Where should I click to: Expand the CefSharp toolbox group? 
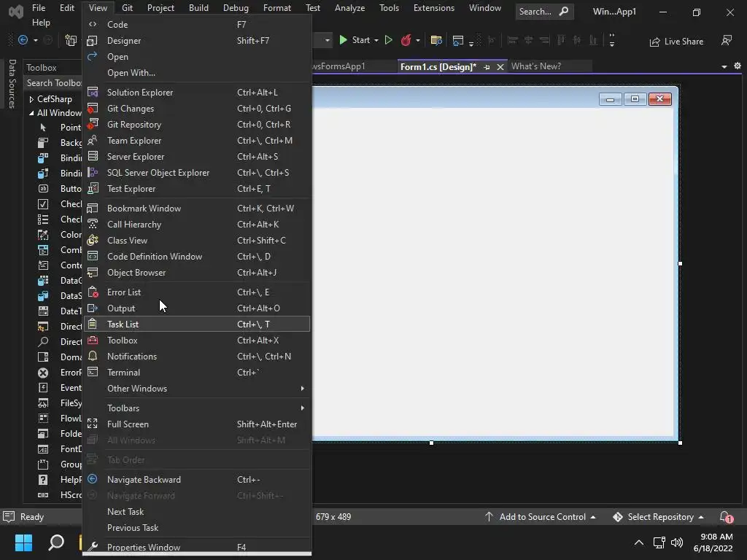pyautogui.click(x=31, y=99)
